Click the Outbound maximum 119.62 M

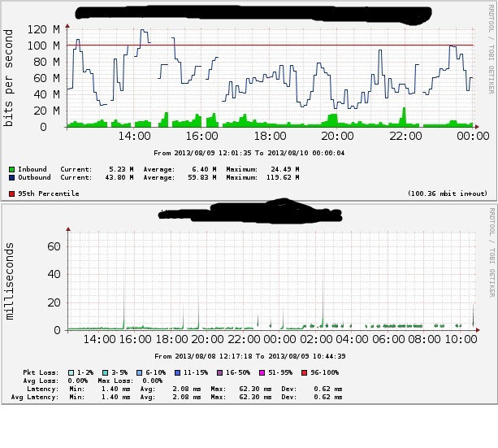point(283,177)
